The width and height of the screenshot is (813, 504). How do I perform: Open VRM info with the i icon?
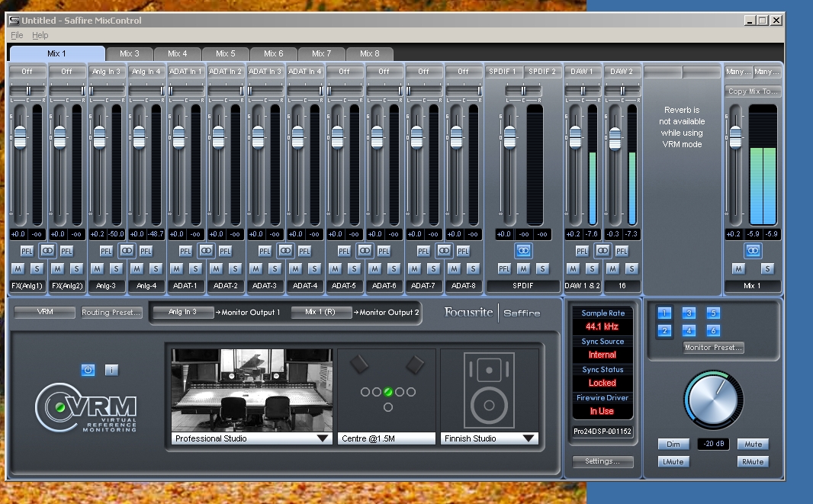[111, 370]
